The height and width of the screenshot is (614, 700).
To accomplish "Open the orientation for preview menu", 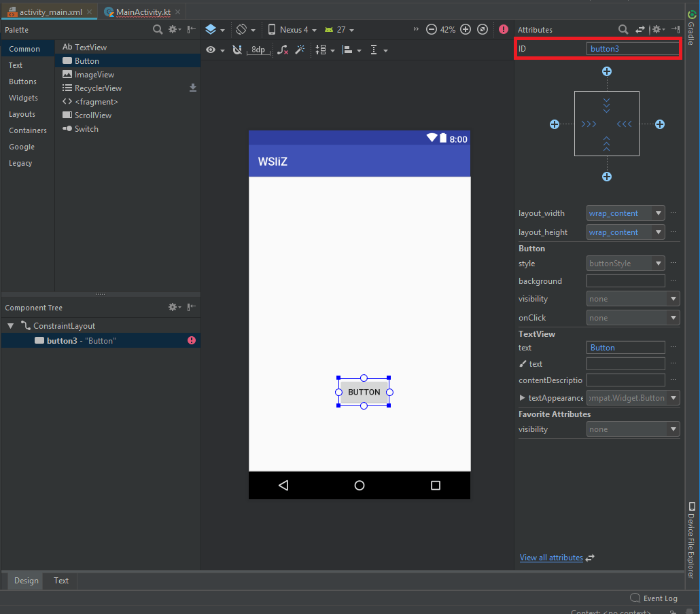I will [245, 29].
